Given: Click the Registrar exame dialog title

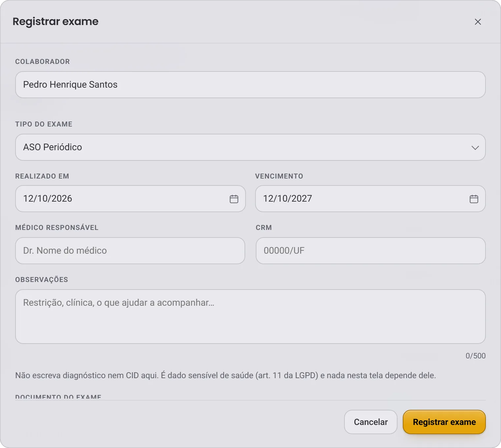Looking at the screenshot, I should pyautogui.click(x=55, y=21).
